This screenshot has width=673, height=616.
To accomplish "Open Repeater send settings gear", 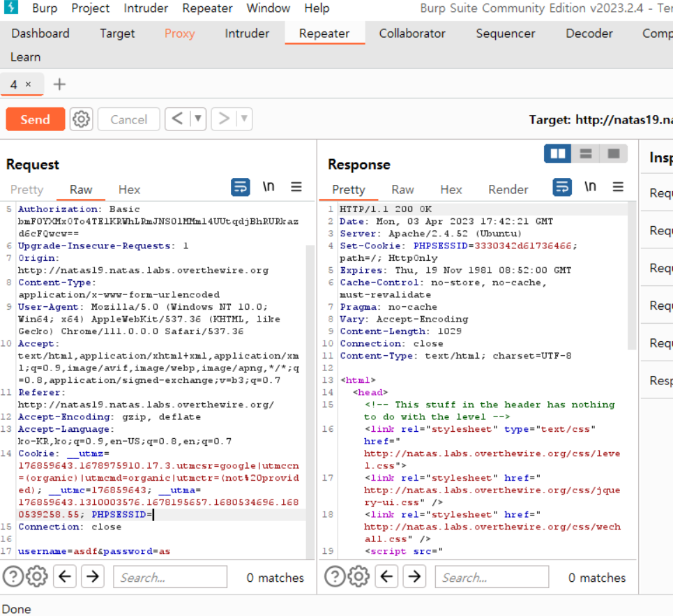I will (x=81, y=119).
